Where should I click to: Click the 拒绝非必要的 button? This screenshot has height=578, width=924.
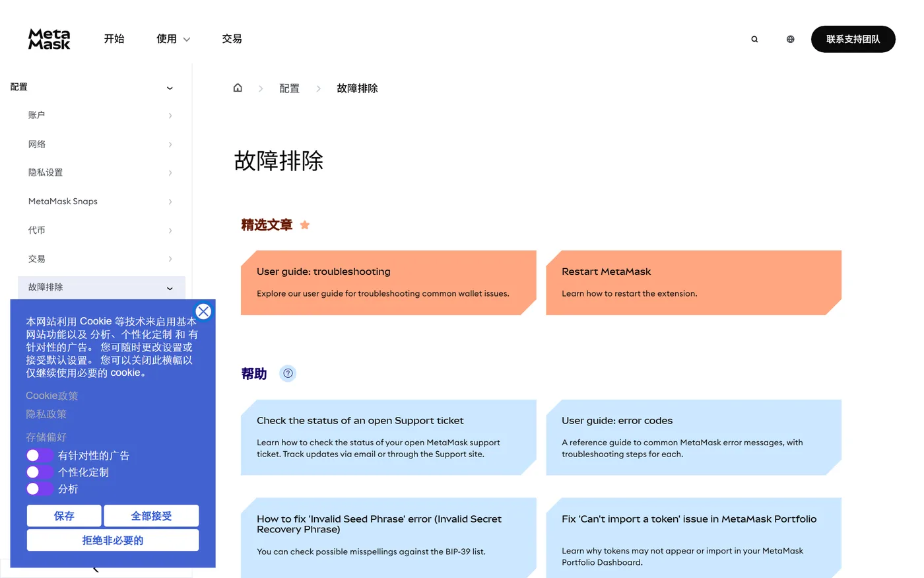tap(113, 540)
